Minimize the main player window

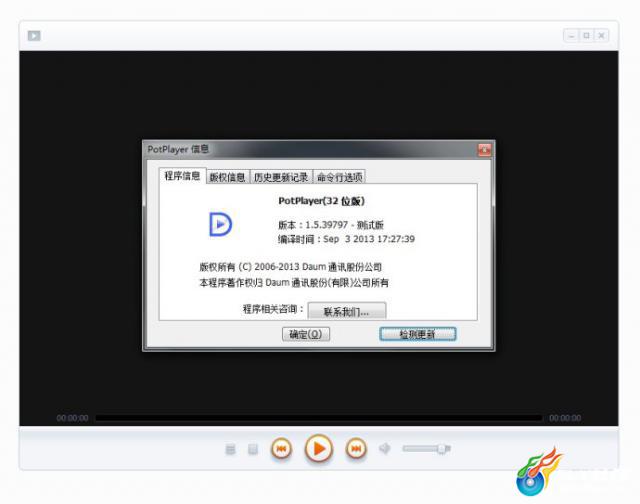click(x=571, y=36)
